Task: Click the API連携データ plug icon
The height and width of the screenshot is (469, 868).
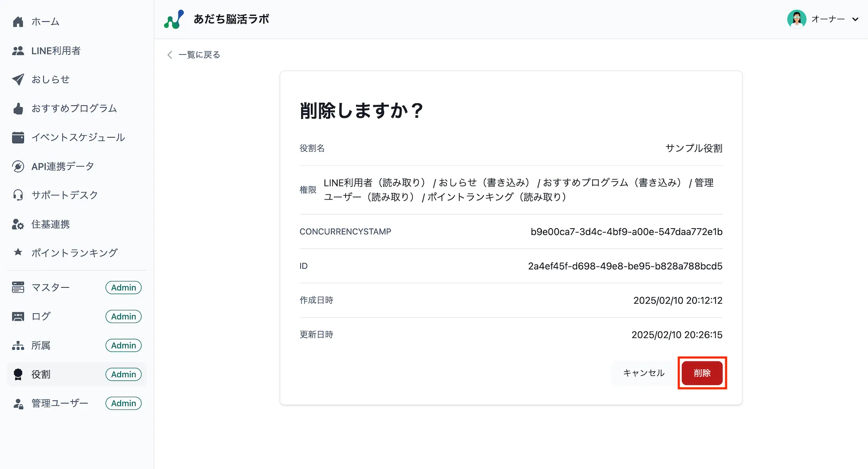Action: click(x=18, y=167)
